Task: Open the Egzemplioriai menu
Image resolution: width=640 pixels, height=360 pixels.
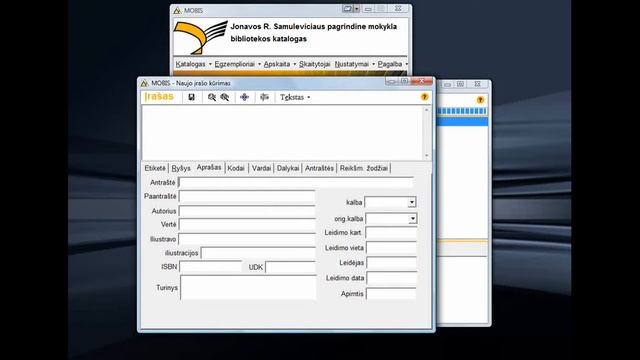Action: click(238, 64)
